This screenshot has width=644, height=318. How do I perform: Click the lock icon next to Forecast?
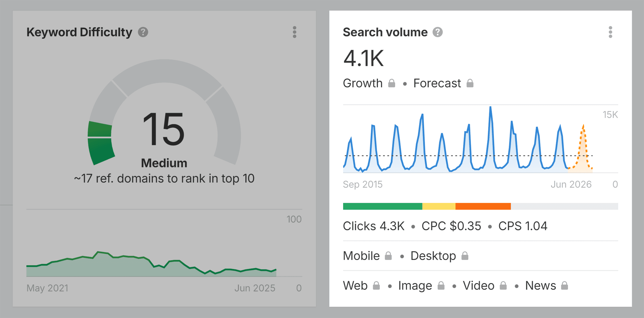point(470,83)
